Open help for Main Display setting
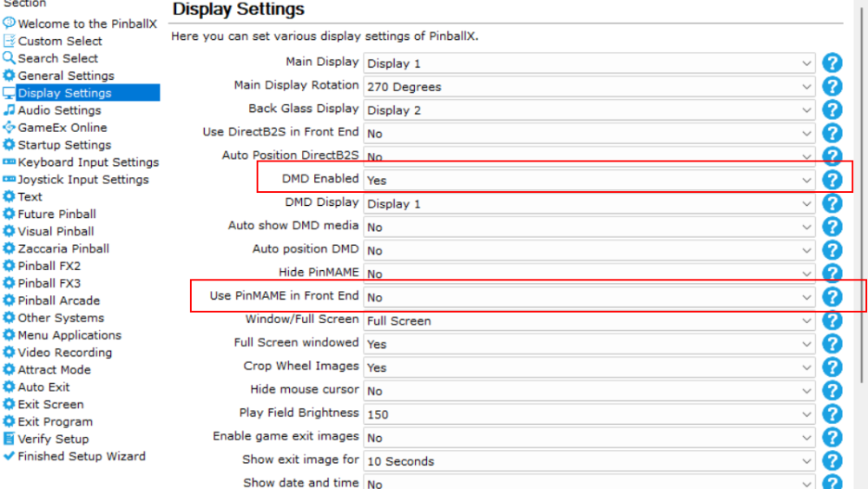This screenshot has width=868, height=489. coord(832,63)
